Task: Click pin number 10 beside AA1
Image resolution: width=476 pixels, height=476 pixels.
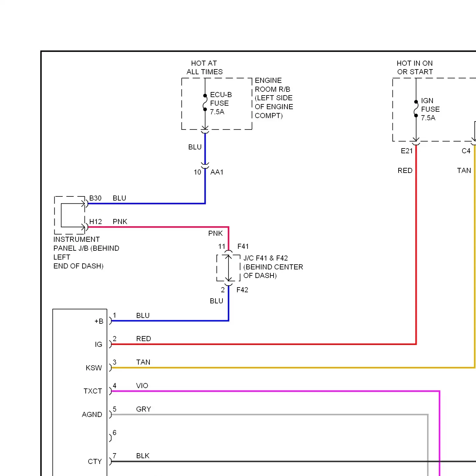Action: click(197, 172)
